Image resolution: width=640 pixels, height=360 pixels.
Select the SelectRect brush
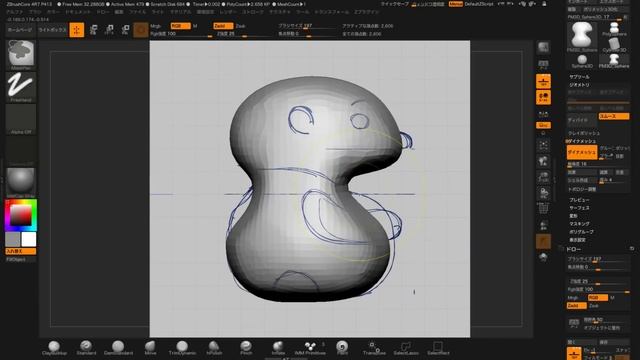click(x=438, y=348)
